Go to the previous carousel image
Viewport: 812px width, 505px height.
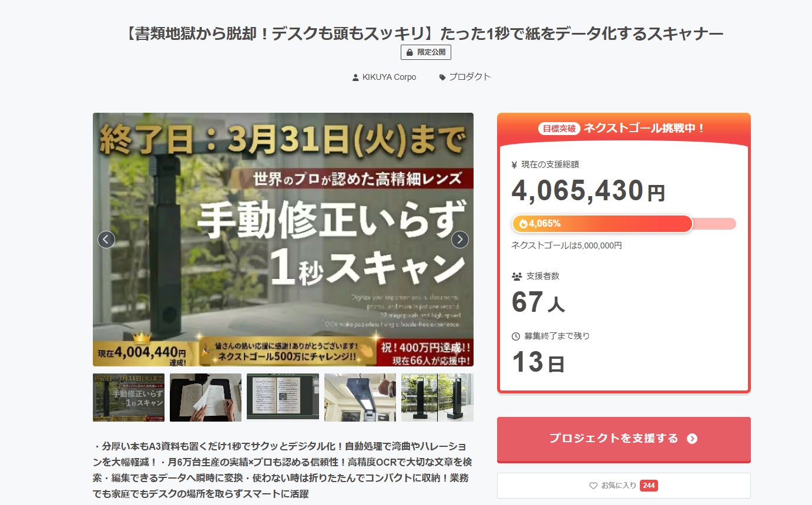(106, 240)
